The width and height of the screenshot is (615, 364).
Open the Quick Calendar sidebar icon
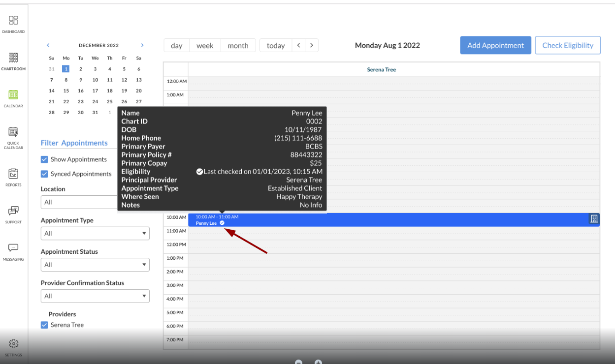13,132
